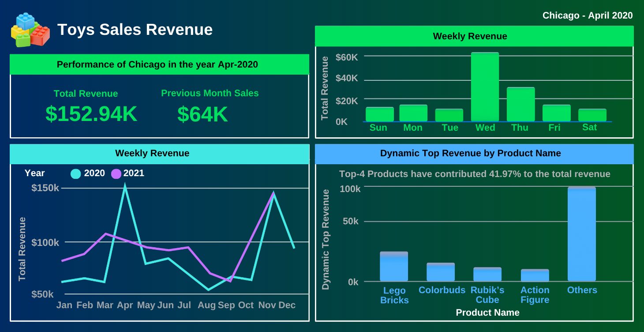The width and height of the screenshot is (644, 332).
Task: Select the Colorbuds revenue bar
Action: point(441,272)
